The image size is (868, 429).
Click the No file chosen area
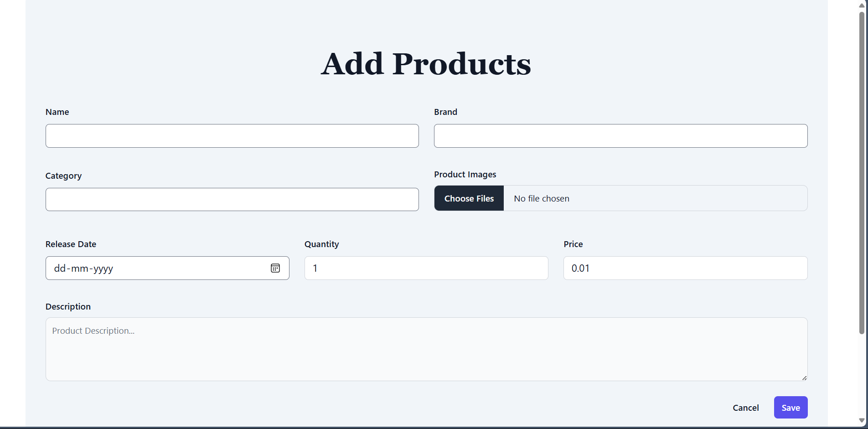pos(542,198)
